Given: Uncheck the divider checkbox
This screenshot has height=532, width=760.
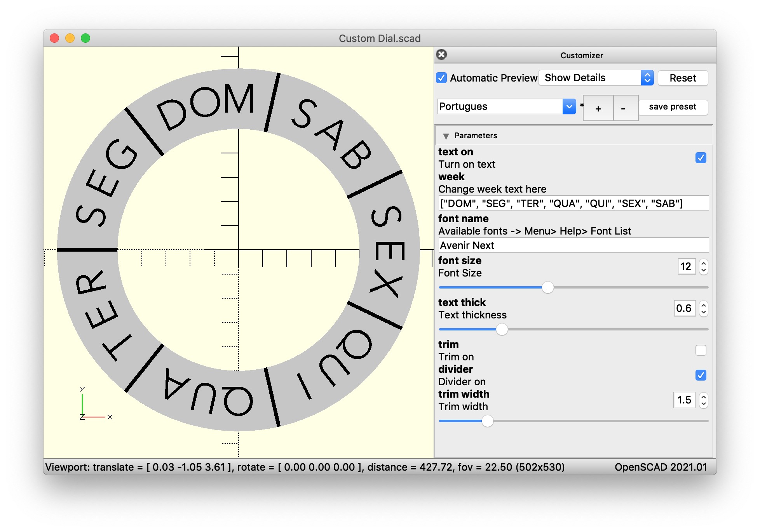Looking at the screenshot, I should click(701, 375).
